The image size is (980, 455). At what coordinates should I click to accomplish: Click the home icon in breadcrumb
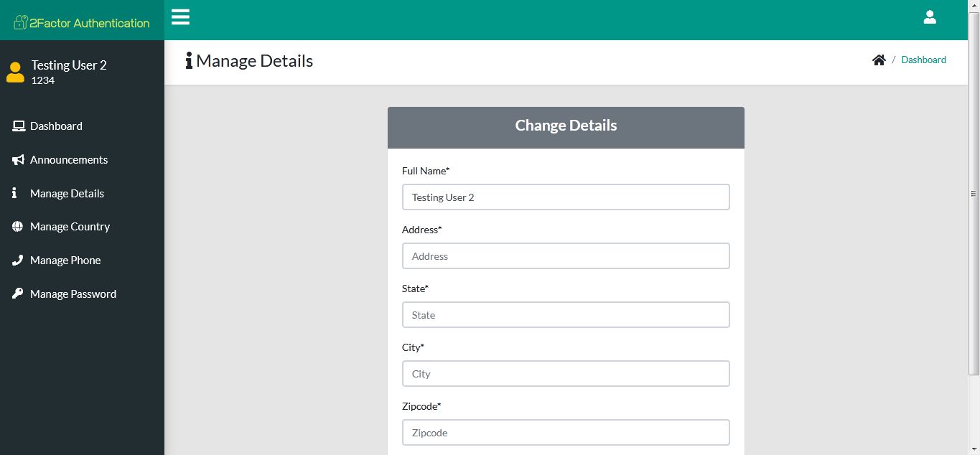[x=879, y=60]
